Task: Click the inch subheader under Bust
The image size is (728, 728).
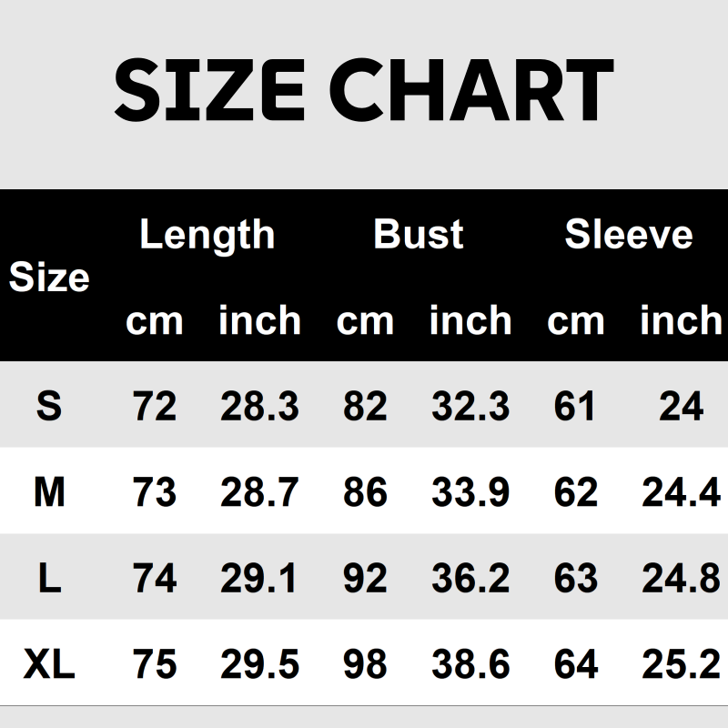Action: [x=470, y=320]
